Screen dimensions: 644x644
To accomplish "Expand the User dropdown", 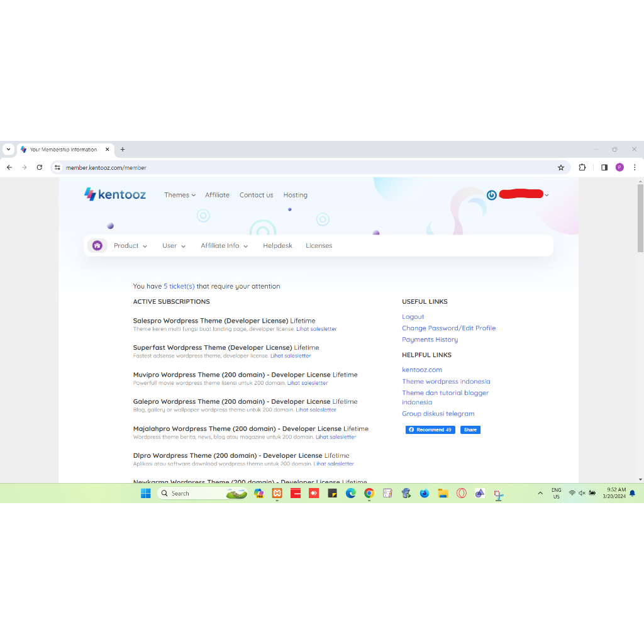I will tap(174, 246).
